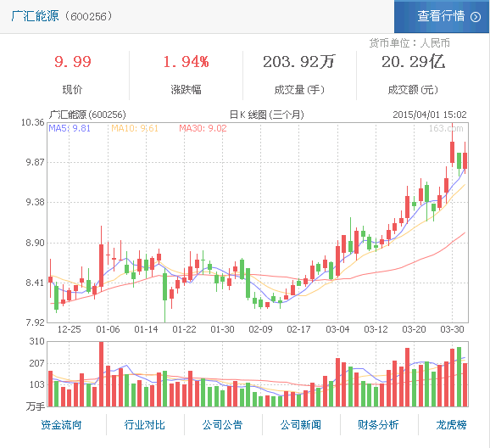
Task: Click the 310 volume axis label
Action: (36, 341)
